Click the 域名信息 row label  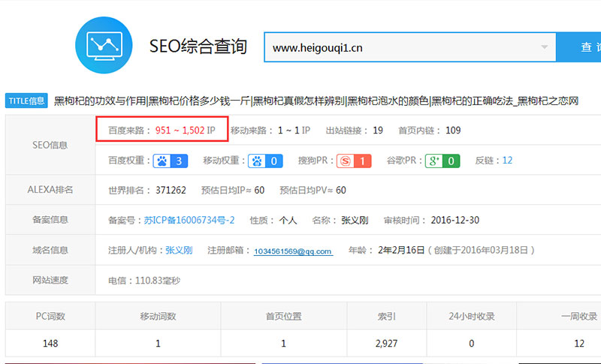[x=50, y=250]
